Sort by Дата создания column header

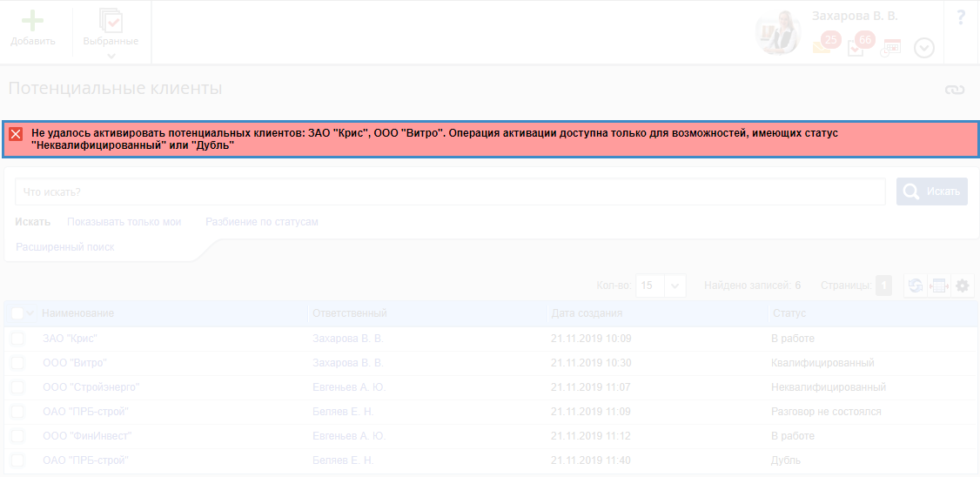[587, 313]
